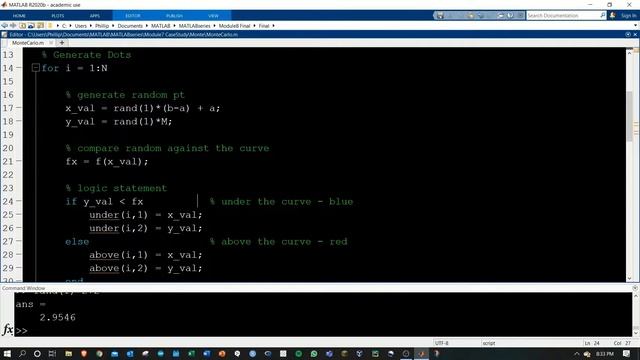Click the fx function browser icon
Image resolution: width=640 pixels, height=360 pixels.
point(7,329)
